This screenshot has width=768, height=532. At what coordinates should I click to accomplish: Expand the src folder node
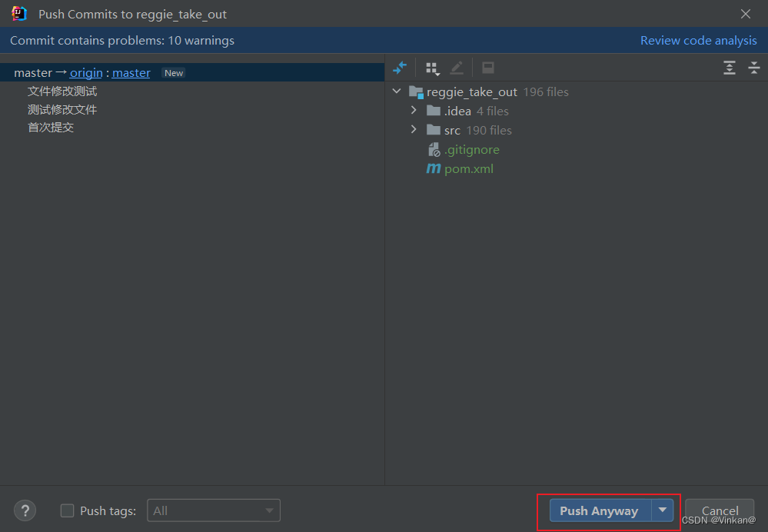[414, 130]
